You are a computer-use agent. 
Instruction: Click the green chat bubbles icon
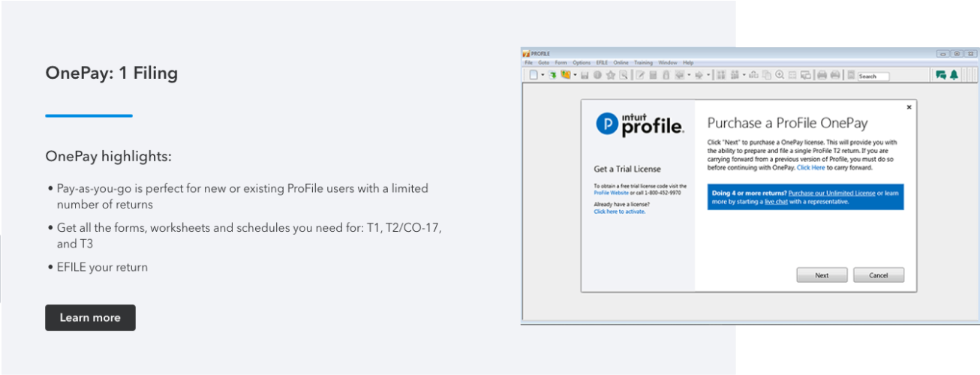coord(941,75)
